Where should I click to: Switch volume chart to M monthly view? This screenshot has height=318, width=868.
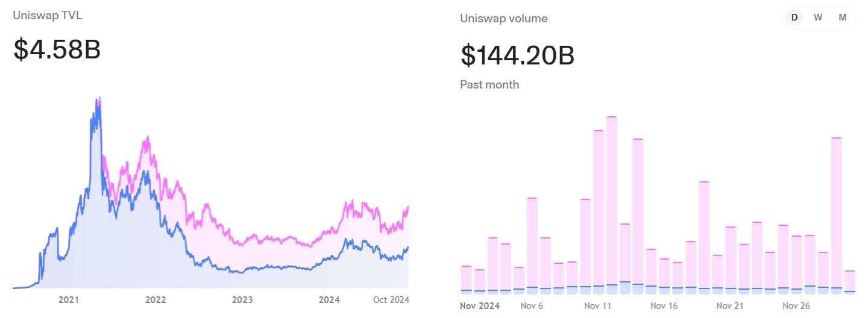(x=842, y=17)
